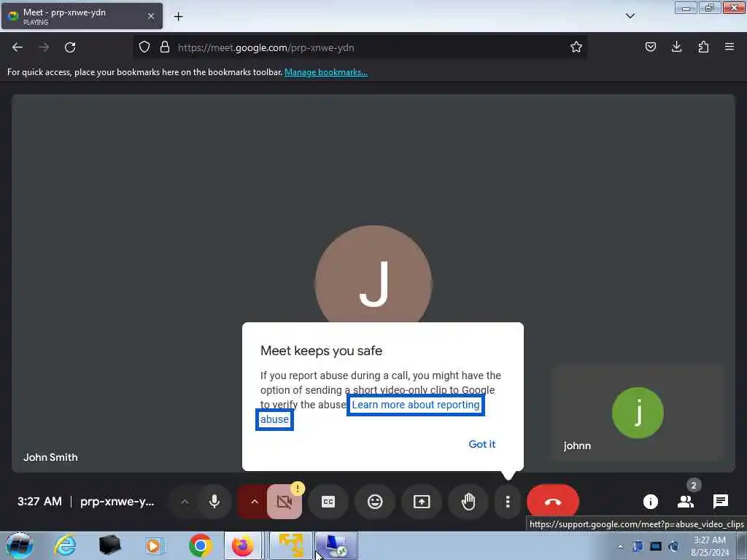
Task: Open Google Chrome from taskbar
Action: [200, 545]
